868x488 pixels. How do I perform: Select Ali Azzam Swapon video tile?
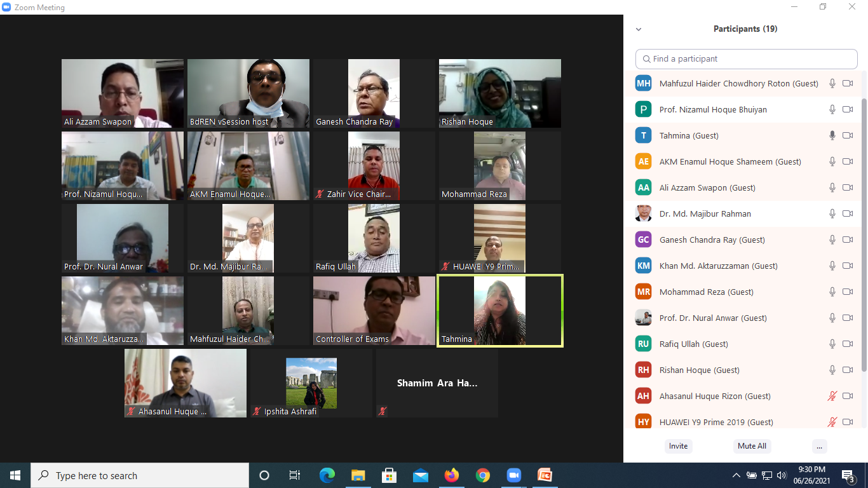click(x=123, y=93)
